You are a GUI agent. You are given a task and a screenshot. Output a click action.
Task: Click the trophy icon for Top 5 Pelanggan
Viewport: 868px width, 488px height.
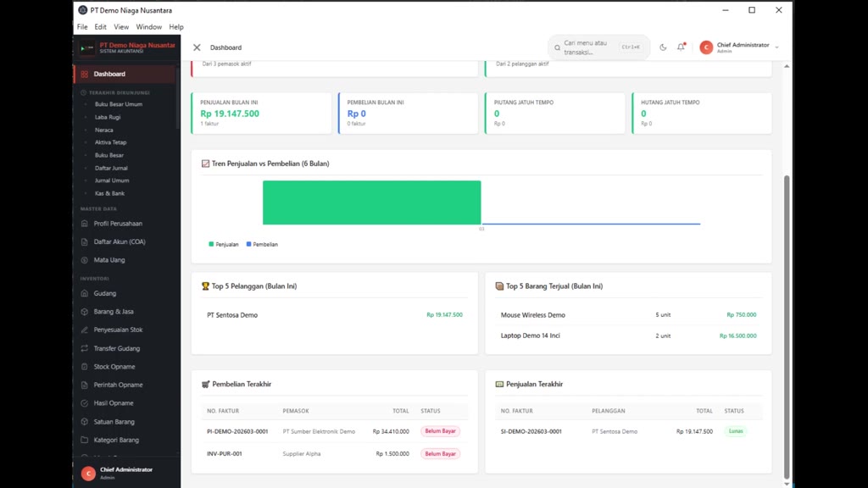click(205, 286)
